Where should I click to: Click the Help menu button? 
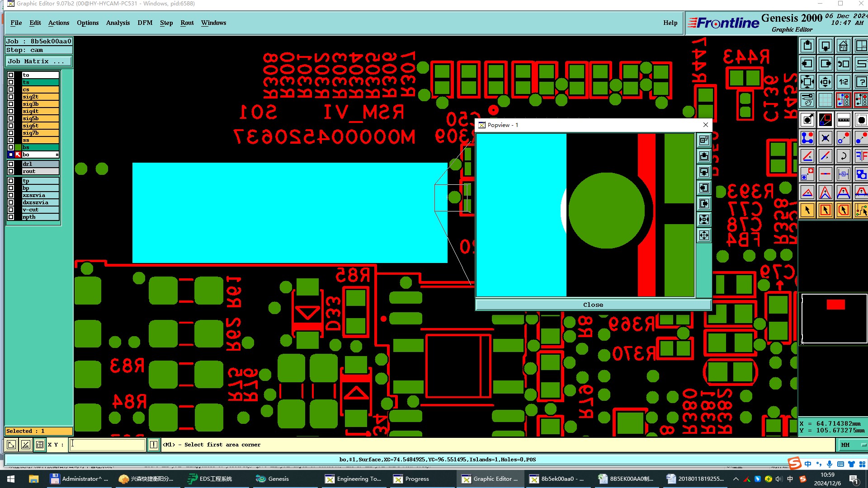click(670, 23)
